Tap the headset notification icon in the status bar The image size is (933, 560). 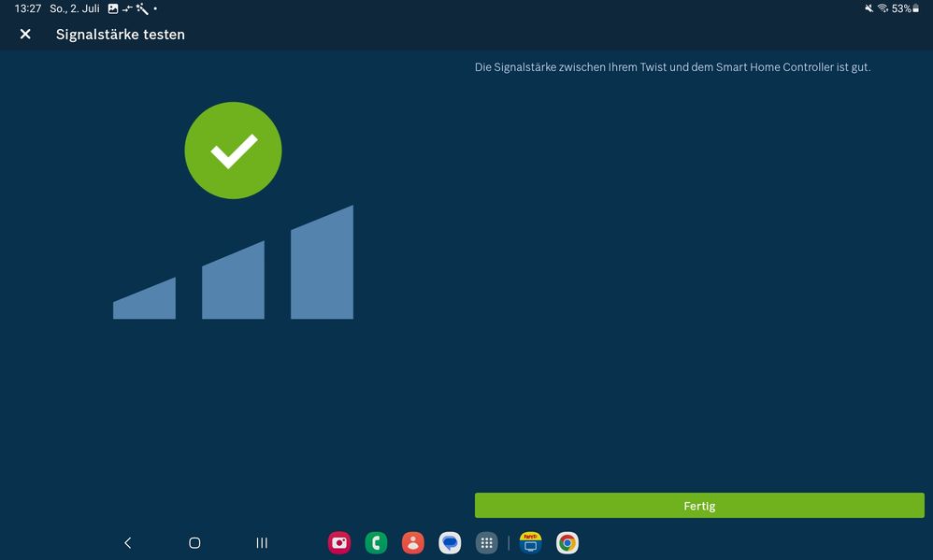click(126, 8)
